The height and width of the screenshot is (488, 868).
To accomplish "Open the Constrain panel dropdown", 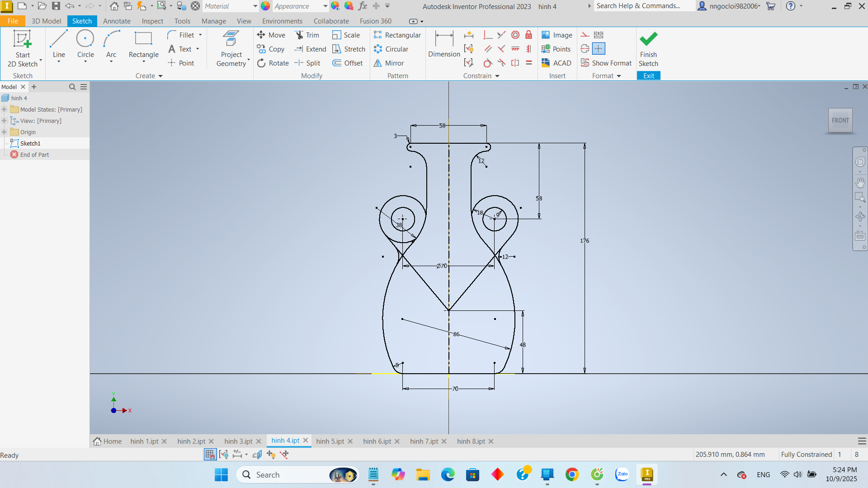I will (497, 76).
